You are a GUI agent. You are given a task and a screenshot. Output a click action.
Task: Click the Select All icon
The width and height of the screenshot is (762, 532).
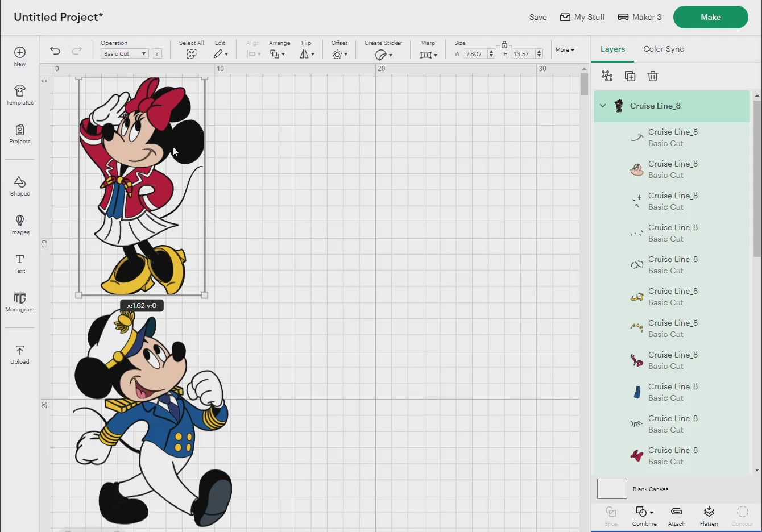[192, 54]
